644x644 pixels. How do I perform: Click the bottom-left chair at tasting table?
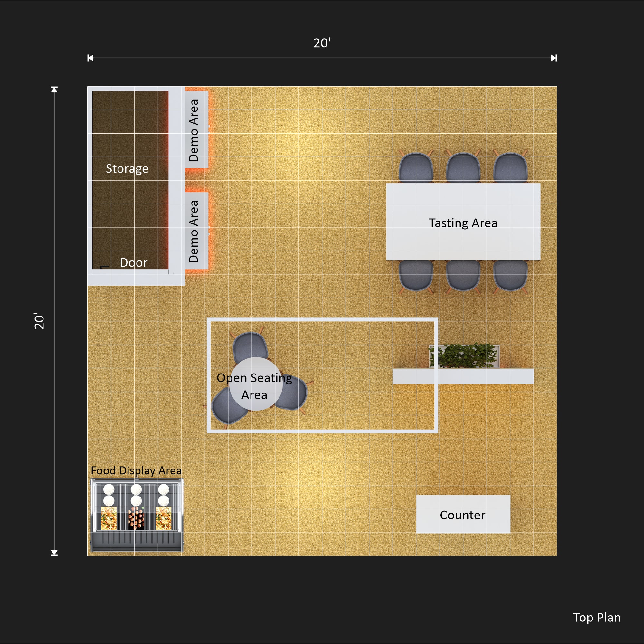[x=416, y=275]
